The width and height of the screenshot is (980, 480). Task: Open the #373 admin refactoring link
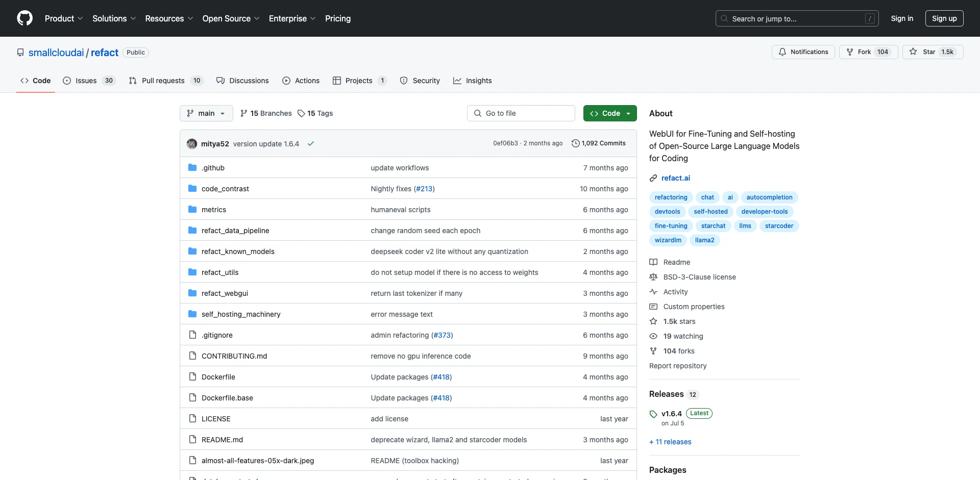coord(442,335)
